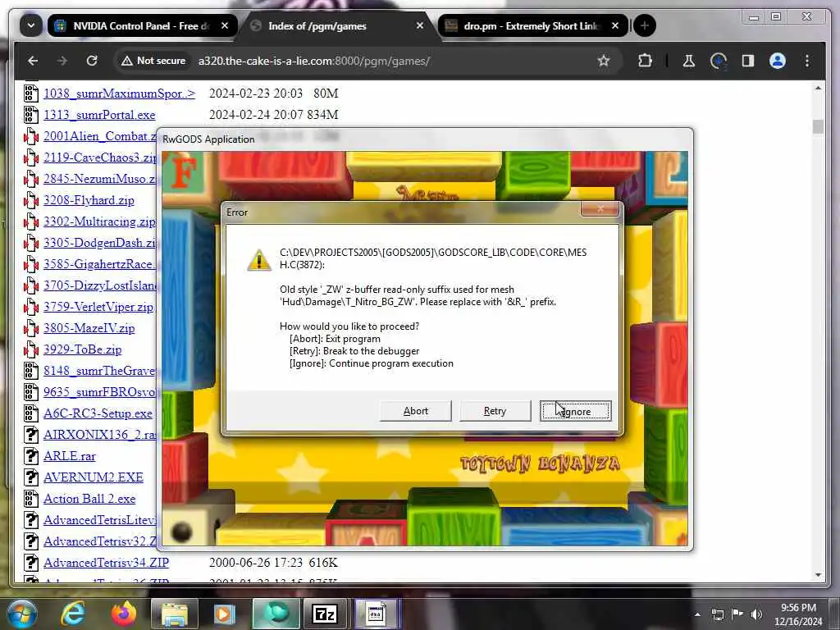Open the ARLE.rar link
The width and height of the screenshot is (840, 630).
tap(70, 456)
